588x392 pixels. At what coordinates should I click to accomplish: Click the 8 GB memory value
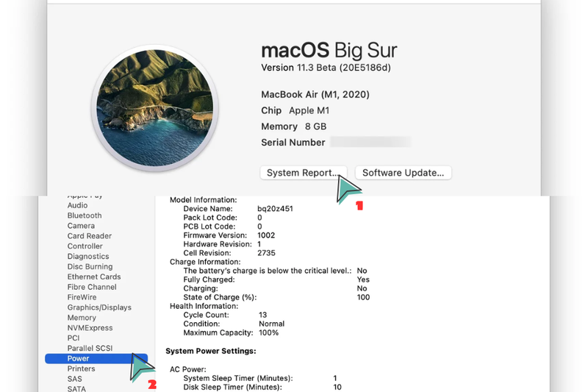[315, 126]
